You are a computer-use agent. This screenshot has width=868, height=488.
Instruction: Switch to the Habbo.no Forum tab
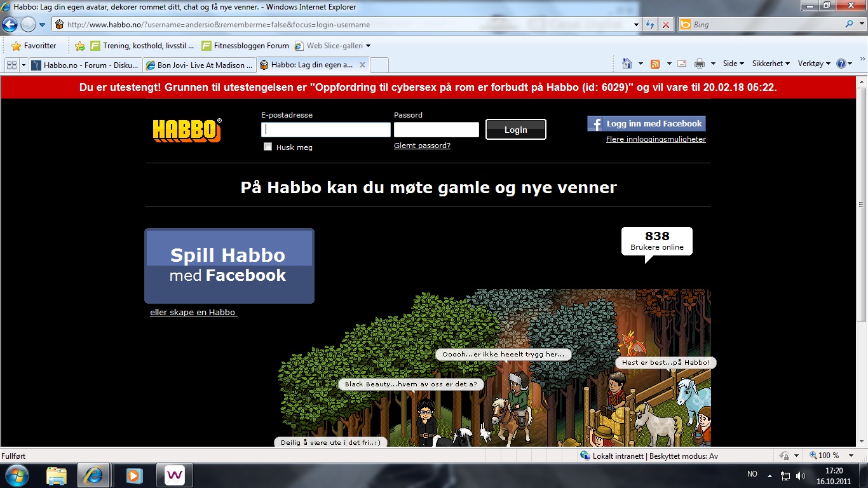click(85, 65)
